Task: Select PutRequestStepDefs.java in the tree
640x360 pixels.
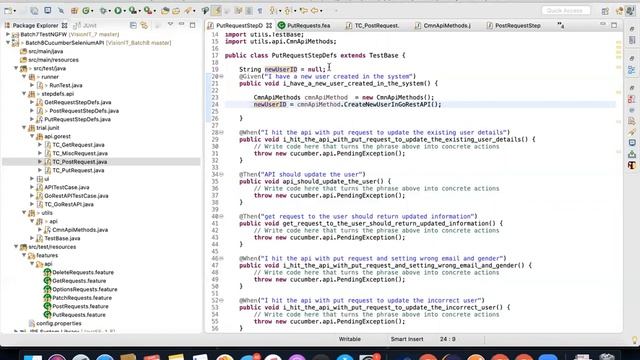Action: coord(78,119)
